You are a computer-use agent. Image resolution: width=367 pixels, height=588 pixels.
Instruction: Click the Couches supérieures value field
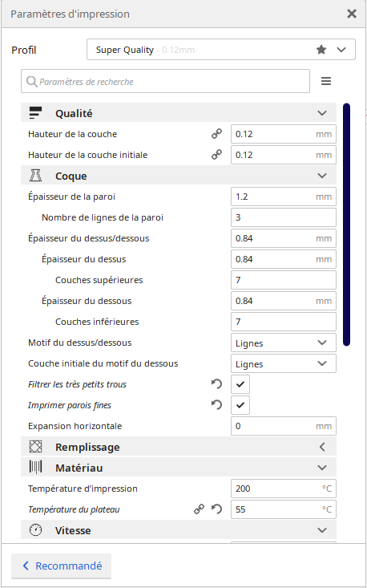point(284,280)
